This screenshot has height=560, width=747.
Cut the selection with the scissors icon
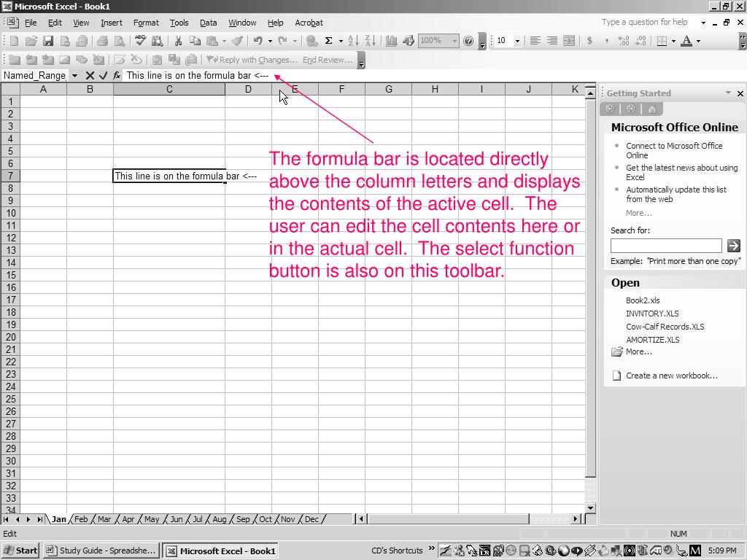click(178, 41)
